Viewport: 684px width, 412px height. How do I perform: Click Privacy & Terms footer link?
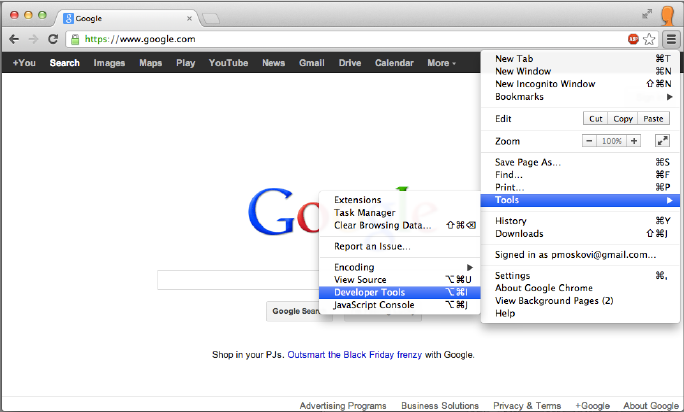[527, 406]
